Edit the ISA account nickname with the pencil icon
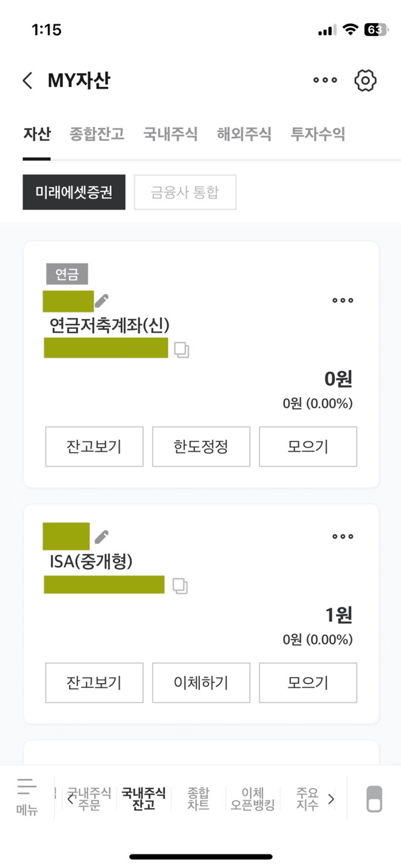 pyautogui.click(x=102, y=537)
